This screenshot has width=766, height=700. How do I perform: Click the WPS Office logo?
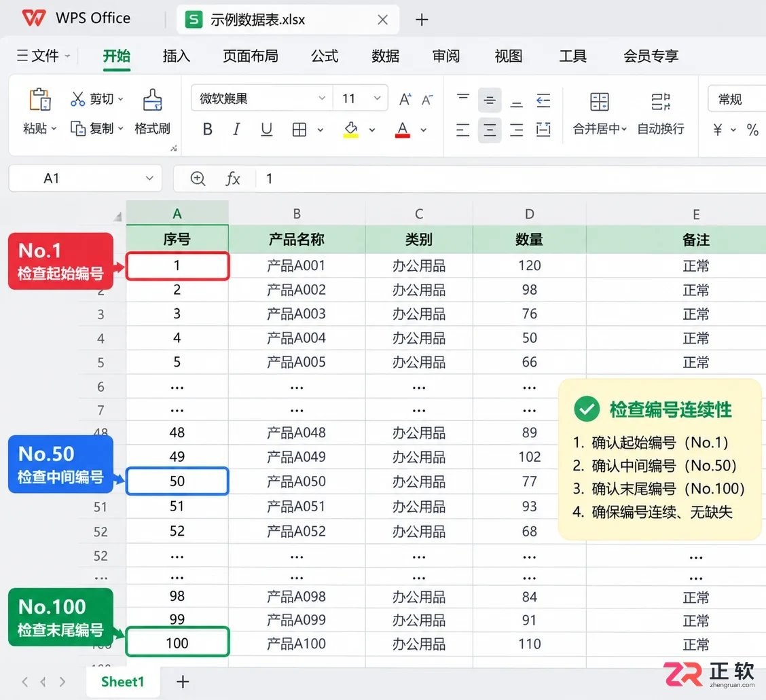click(34, 18)
